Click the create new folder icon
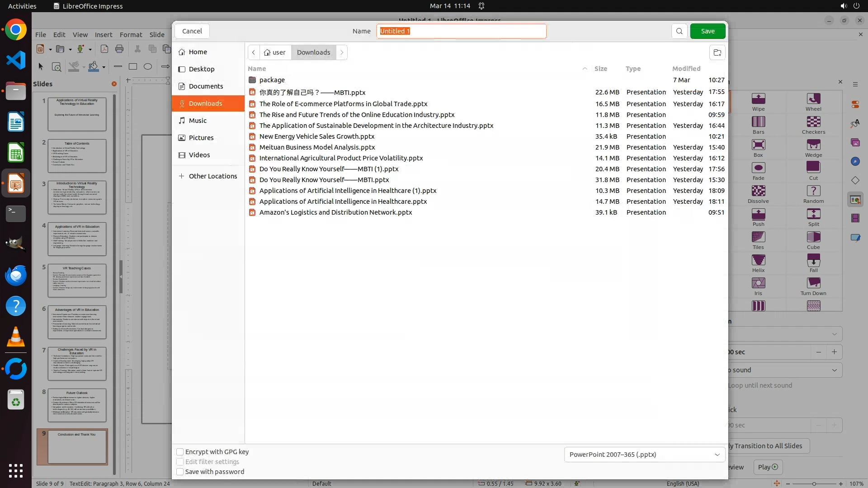 [717, 52]
